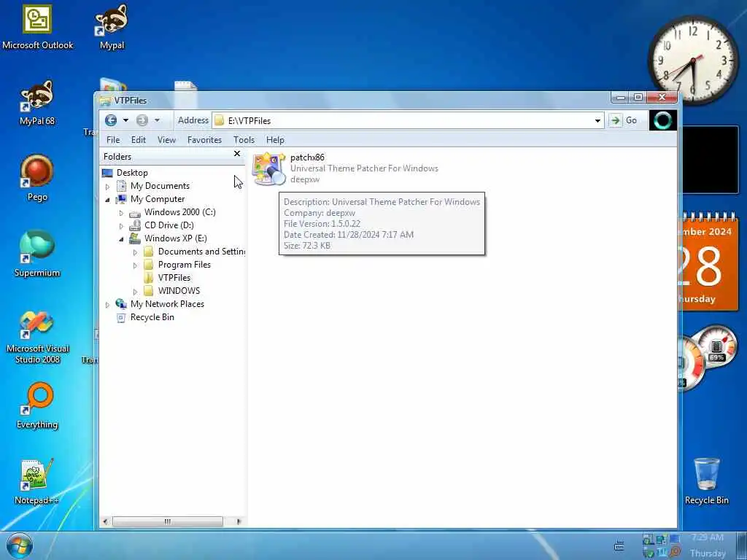This screenshot has height=560, width=747.
Task: Expand Windows 2000 (C:) drive node
Action: (121, 212)
